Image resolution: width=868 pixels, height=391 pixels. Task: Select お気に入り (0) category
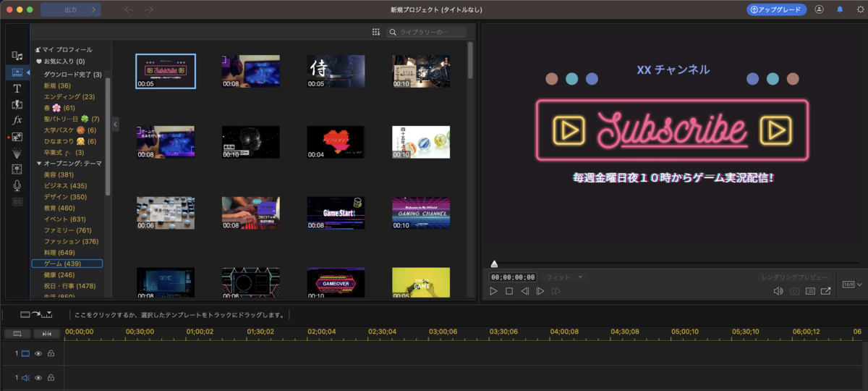coord(61,62)
